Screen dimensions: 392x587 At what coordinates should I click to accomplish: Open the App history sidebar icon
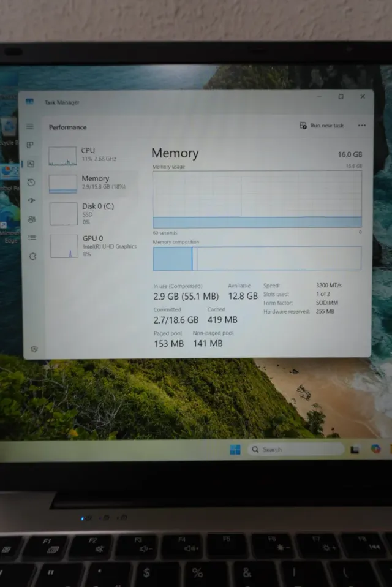point(31,183)
